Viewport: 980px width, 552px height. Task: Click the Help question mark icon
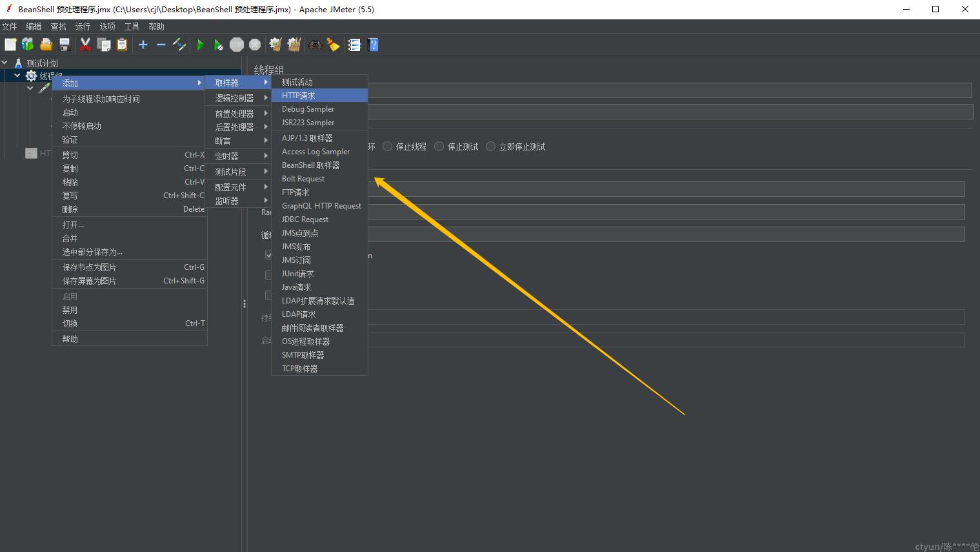coord(373,45)
